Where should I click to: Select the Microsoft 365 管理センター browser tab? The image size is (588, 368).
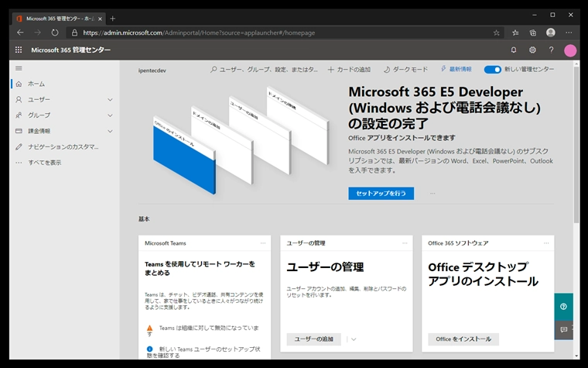(59, 19)
